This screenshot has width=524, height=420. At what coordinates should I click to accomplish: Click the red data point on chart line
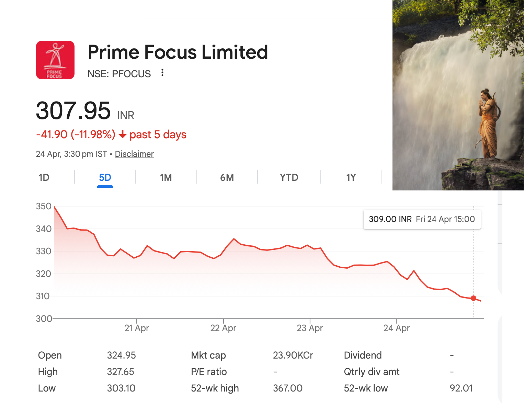474,298
